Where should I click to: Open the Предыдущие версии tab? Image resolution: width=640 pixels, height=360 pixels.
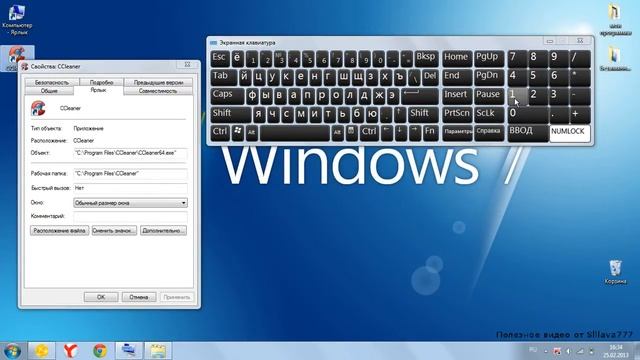pos(158,82)
